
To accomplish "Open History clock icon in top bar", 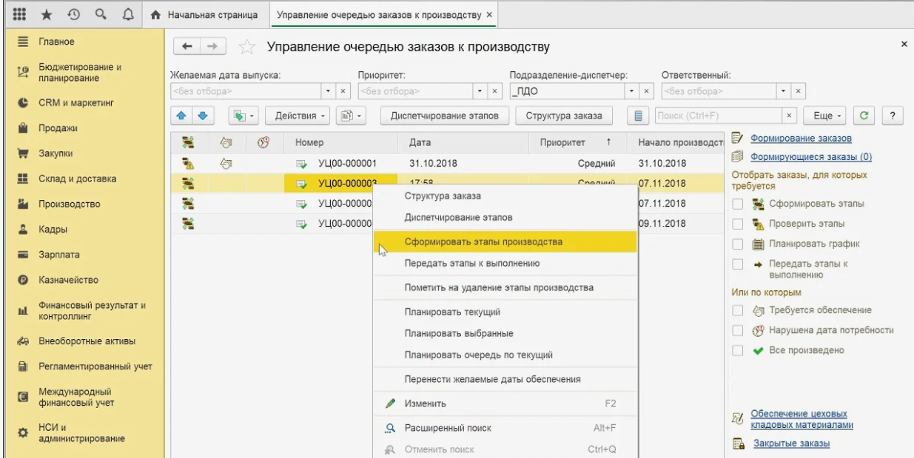I will (73, 15).
